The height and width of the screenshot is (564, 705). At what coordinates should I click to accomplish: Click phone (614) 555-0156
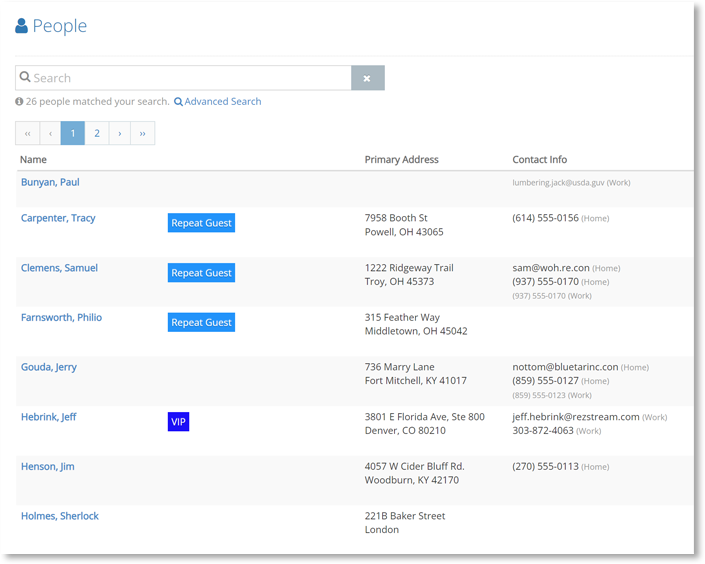pyautogui.click(x=545, y=218)
